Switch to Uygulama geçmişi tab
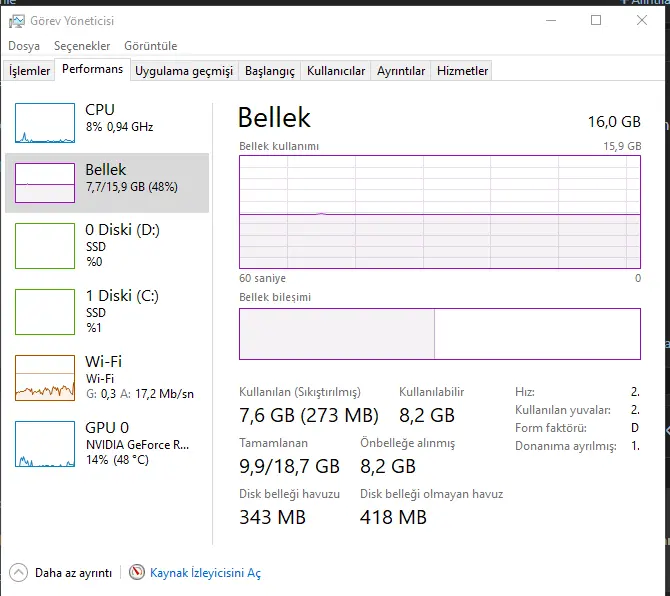Viewport: 670px width, 596px height. coord(184,70)
